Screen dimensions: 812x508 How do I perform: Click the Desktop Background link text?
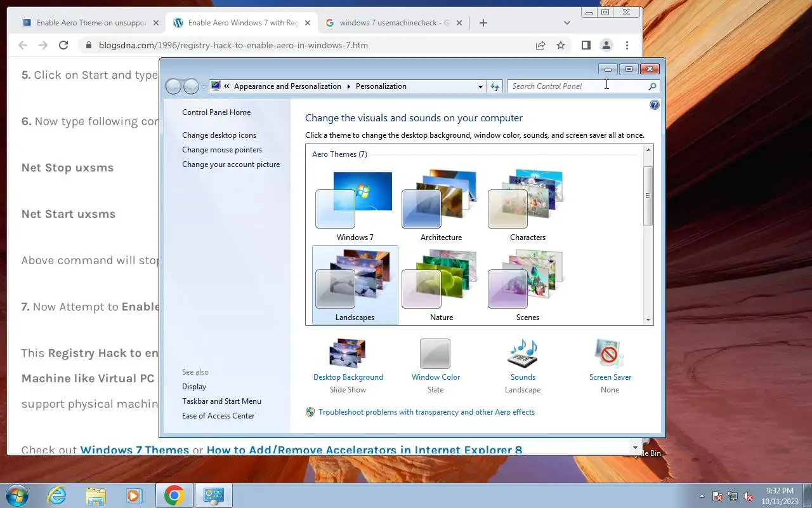click(x=348, y=377)
